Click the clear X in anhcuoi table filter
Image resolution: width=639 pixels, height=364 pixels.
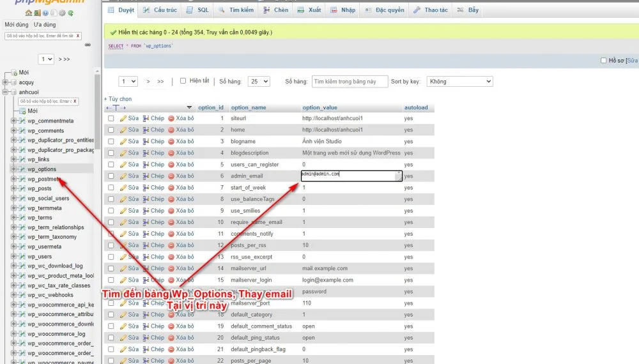click(75, 102)
